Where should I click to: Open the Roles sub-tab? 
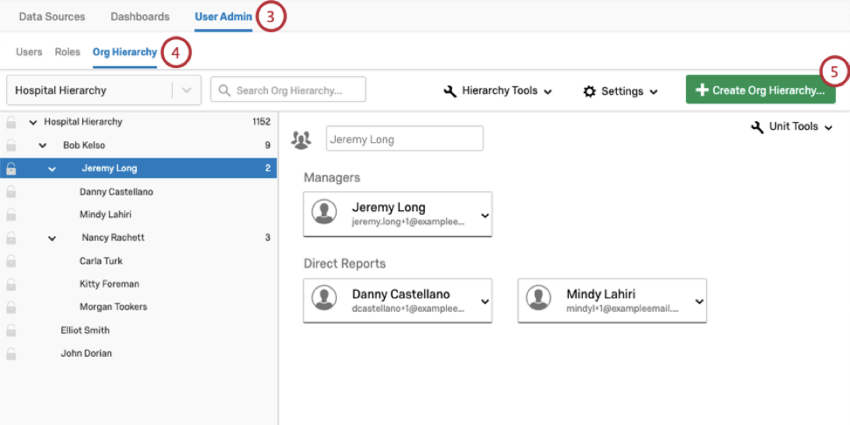click(x=67, y=51)
